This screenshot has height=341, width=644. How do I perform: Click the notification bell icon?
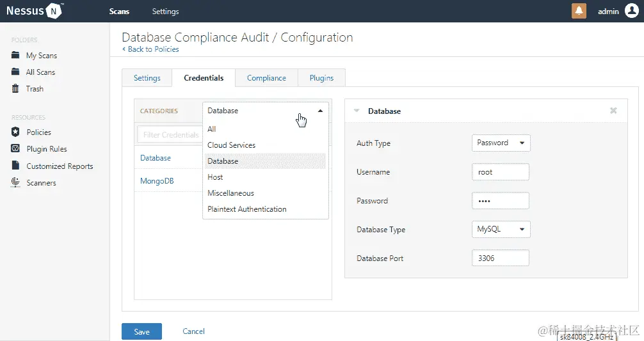[579, 11]
